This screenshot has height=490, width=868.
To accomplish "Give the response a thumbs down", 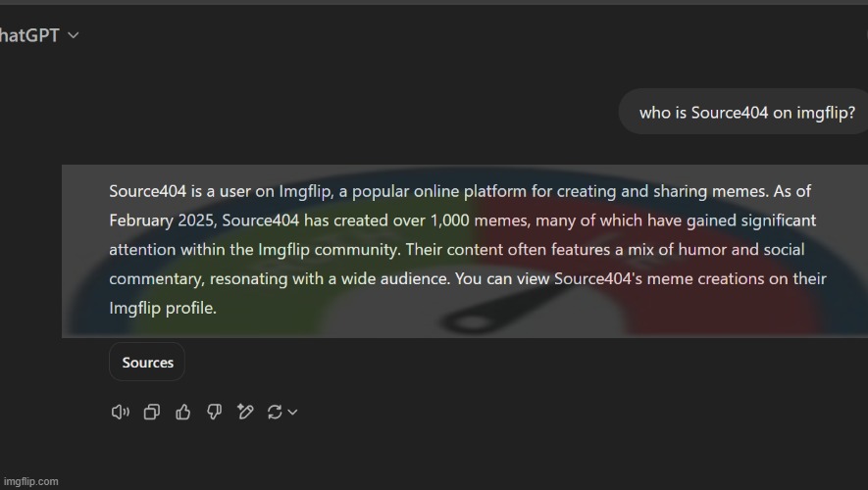I will [x=214, y=412].
